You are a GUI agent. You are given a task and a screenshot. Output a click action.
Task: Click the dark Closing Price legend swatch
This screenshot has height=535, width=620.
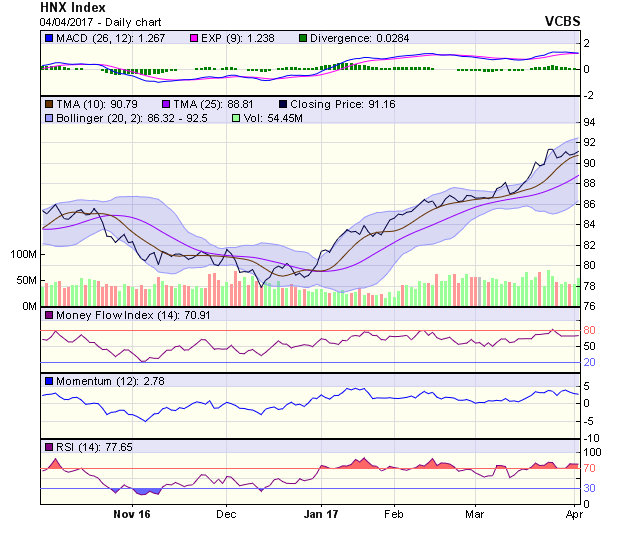coord(285,103)
